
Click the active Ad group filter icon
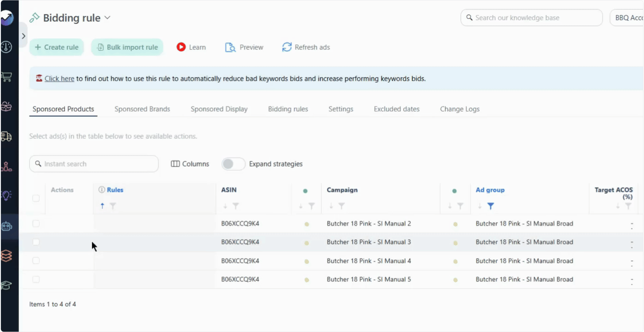click(491, 206)
